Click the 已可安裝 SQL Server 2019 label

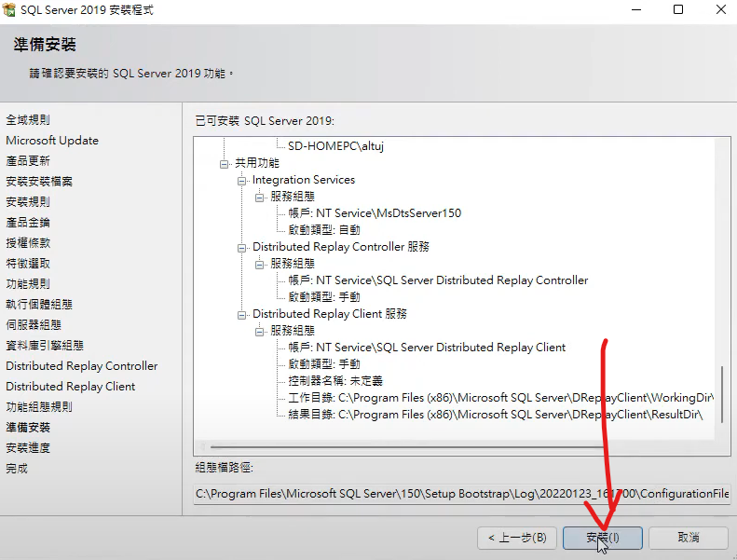click(x=265, y=121)
